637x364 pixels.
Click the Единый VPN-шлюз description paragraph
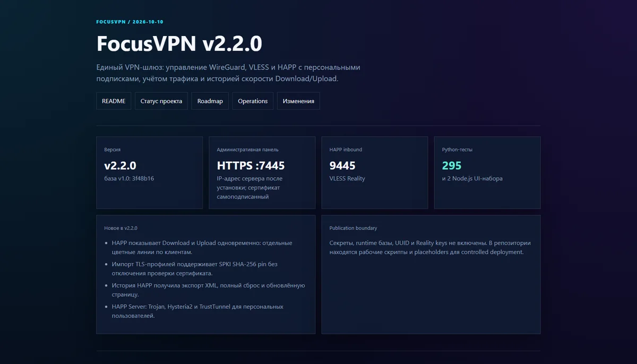[228, 73]
